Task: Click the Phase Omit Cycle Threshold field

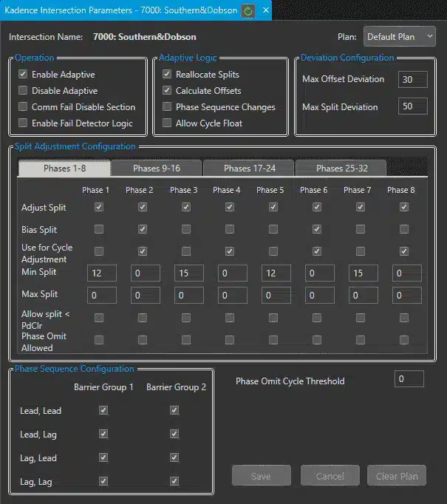Action: (409, 379)
